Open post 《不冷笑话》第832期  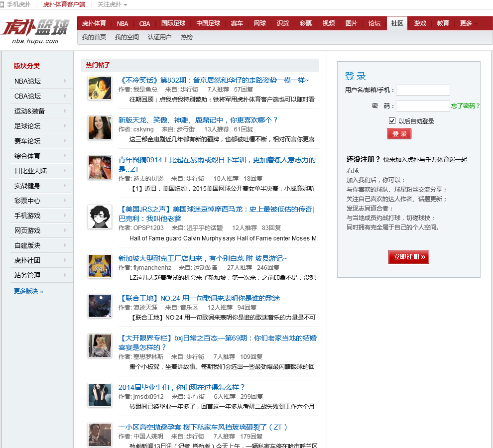(x=214, y=80)
